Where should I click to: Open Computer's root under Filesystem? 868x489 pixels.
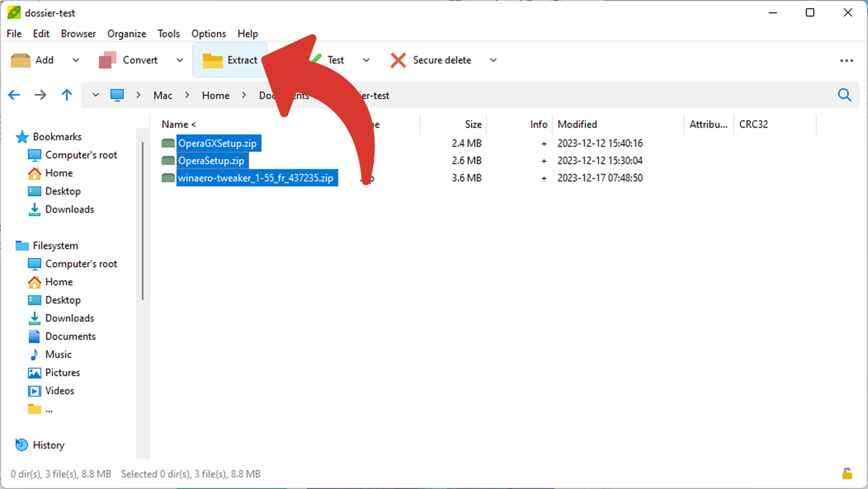coord(72,264)
